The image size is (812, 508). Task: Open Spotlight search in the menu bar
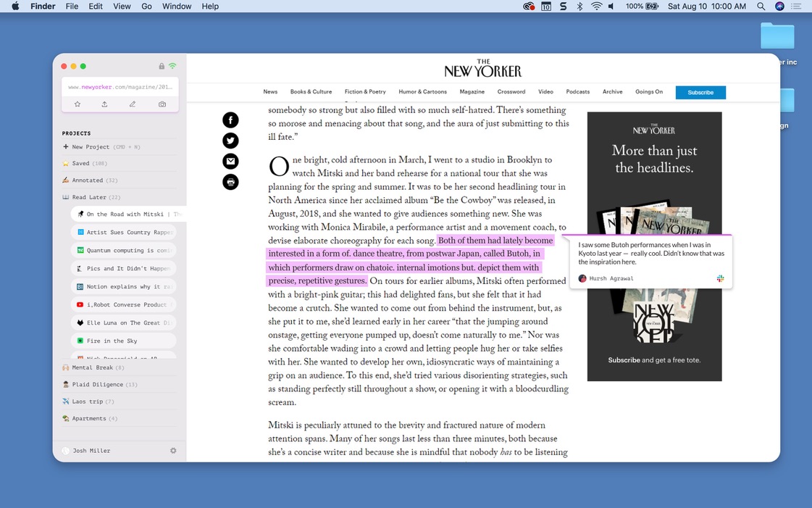(x=761, y=7)
